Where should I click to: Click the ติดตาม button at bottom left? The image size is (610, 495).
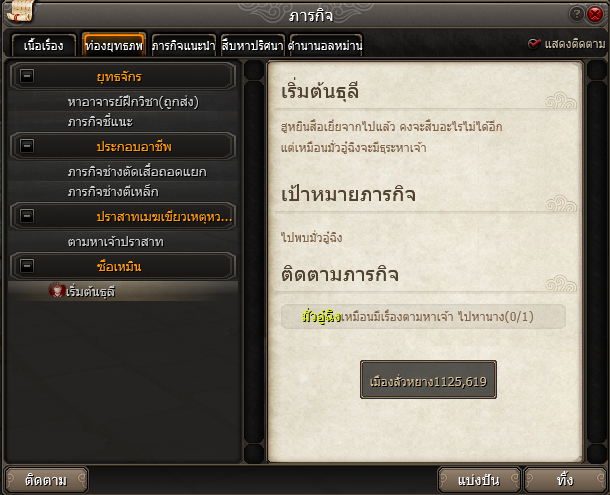[46, 480]
